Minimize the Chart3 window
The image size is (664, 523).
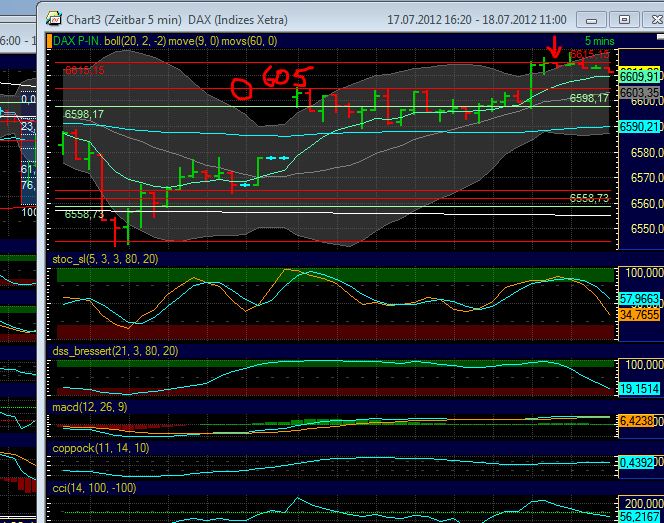pos(592,20)
